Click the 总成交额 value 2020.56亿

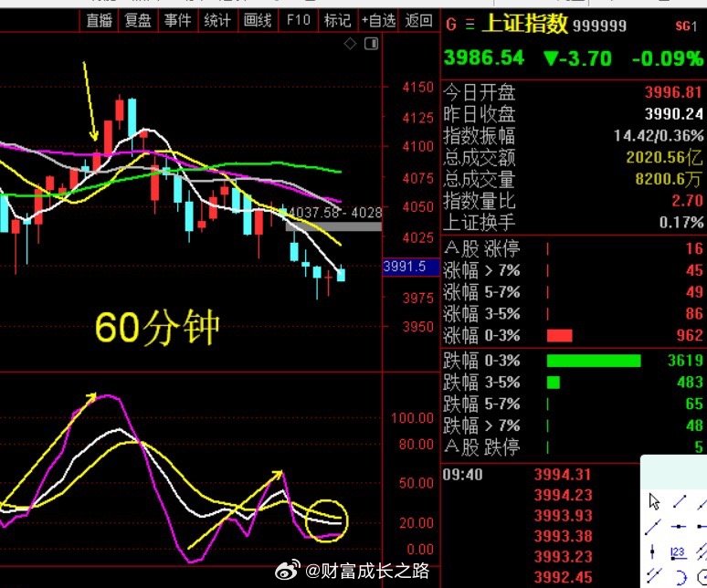point(664,157)
